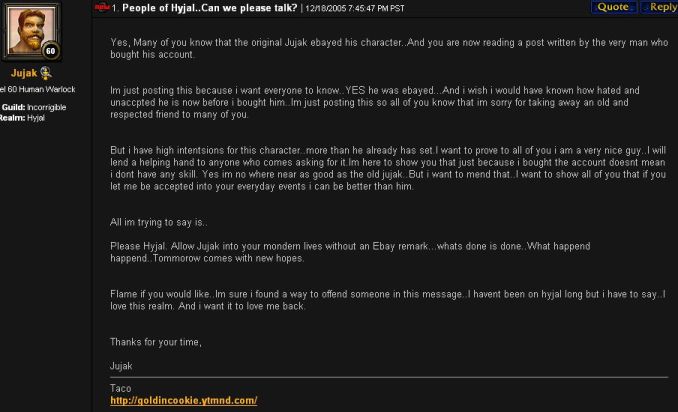This screenshot has height=412, width=678.
Task: Click the paragraph beginning "Flame if you would like"
Action: point(388,300)
